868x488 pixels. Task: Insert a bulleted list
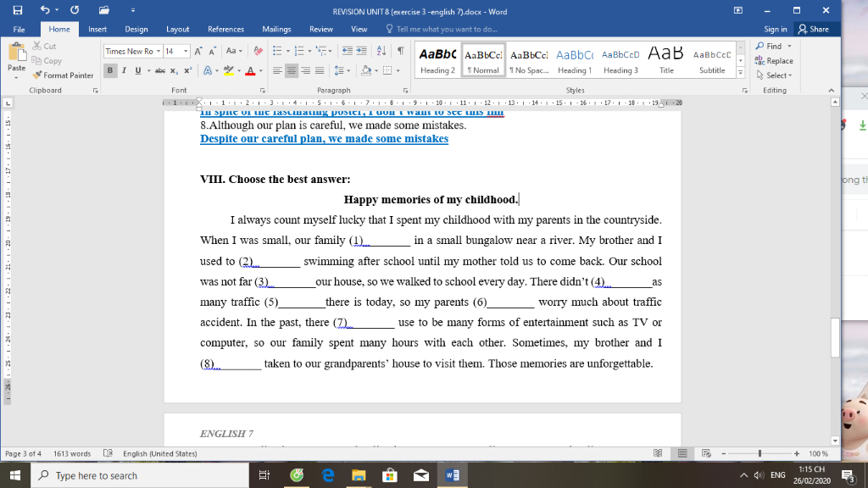pyautogui.click(x=277, y=51)
